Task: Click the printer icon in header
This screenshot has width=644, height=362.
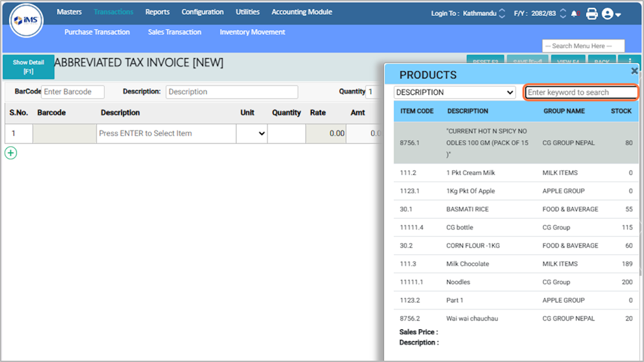Action: pos(591,13)
